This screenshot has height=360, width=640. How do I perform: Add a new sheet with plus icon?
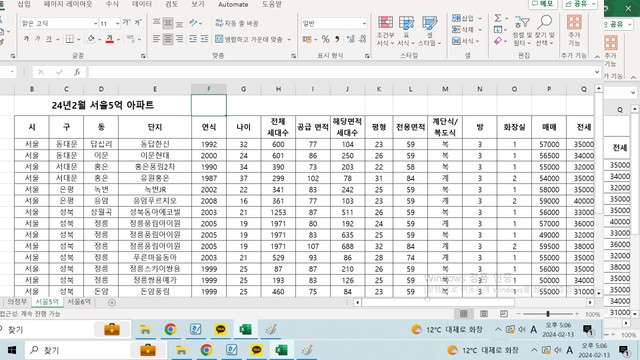coord(111,302)
